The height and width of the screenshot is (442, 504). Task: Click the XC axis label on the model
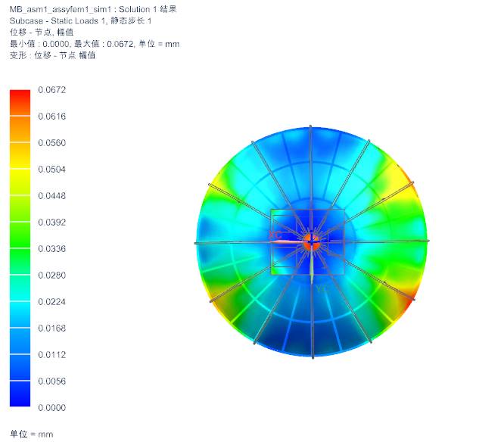[x=276, y=236]
